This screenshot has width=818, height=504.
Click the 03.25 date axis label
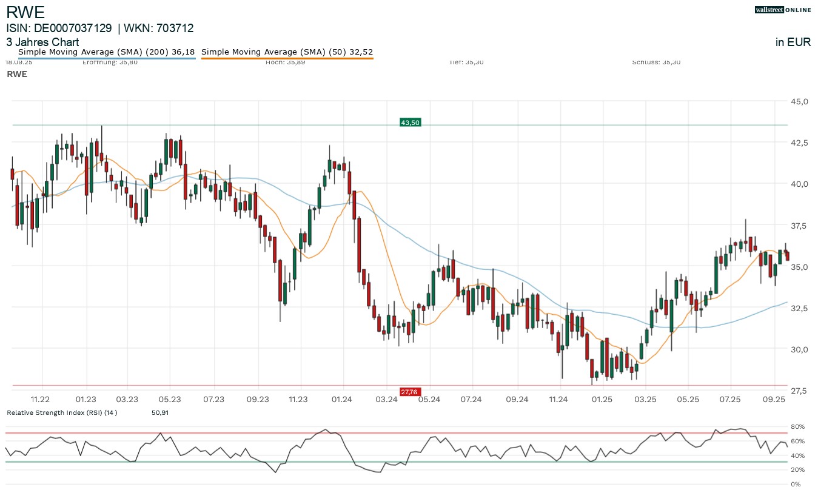[x=646, y=399]
